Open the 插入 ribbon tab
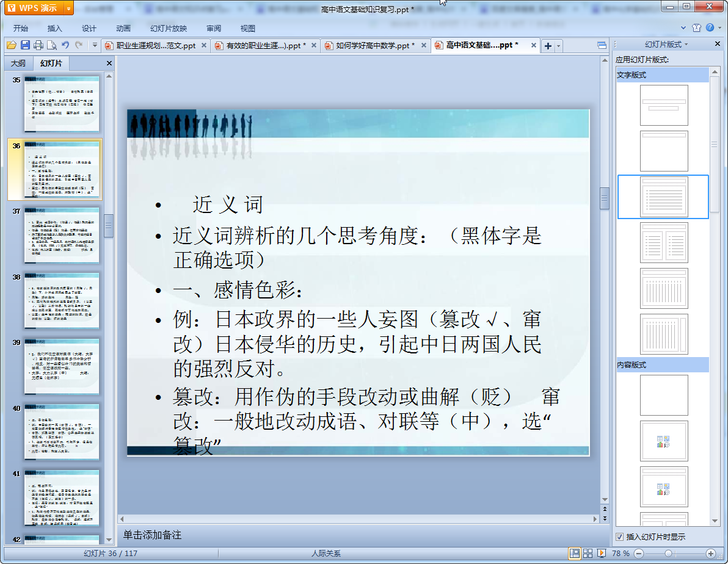The image size is (728, 564). click(55, 28)
